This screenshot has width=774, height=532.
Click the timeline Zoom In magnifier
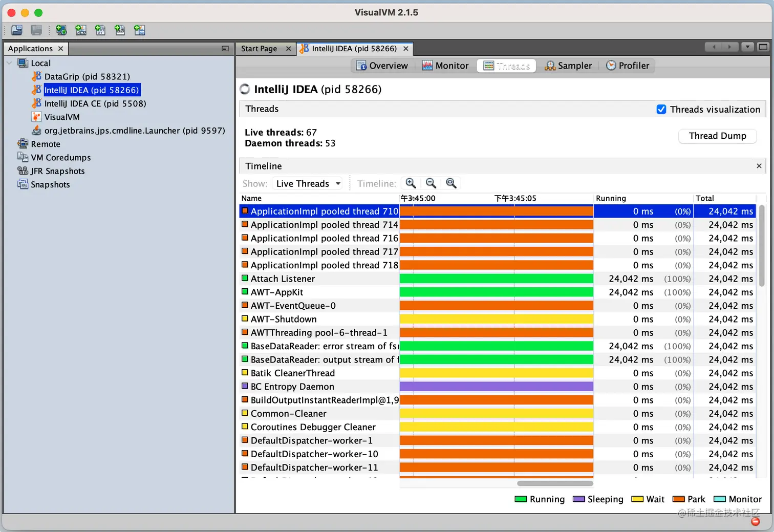[x=411, y=183]
